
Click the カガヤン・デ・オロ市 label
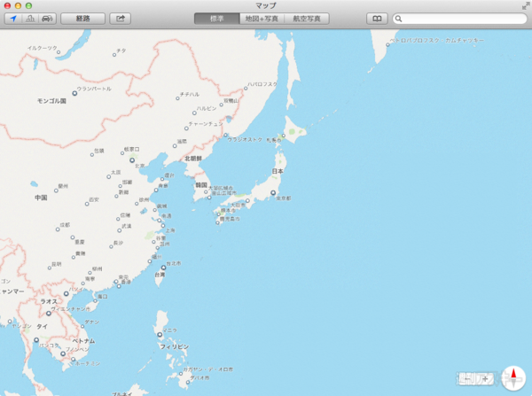(208, 369)
